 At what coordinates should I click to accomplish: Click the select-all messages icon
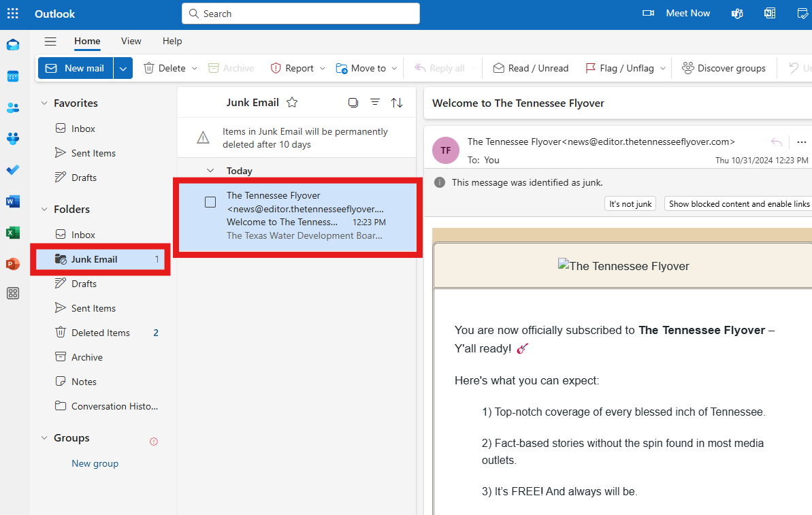tap(353, 103)
